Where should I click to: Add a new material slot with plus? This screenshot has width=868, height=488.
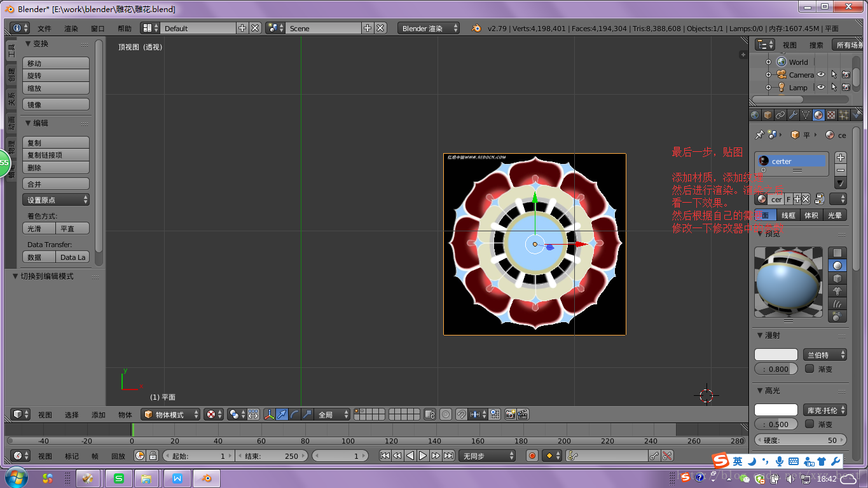(841, 157)
